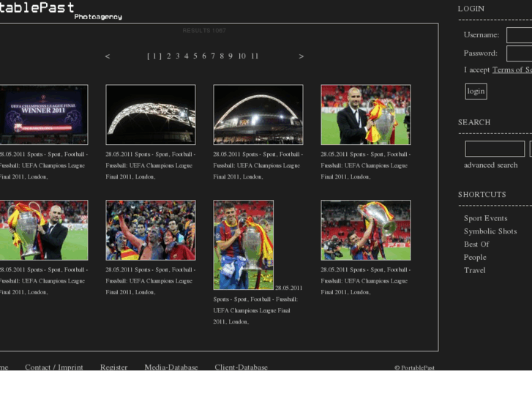
Task: Open the Winner 2011 scoreboard thumbnail
Action: [x=44, y=115]
